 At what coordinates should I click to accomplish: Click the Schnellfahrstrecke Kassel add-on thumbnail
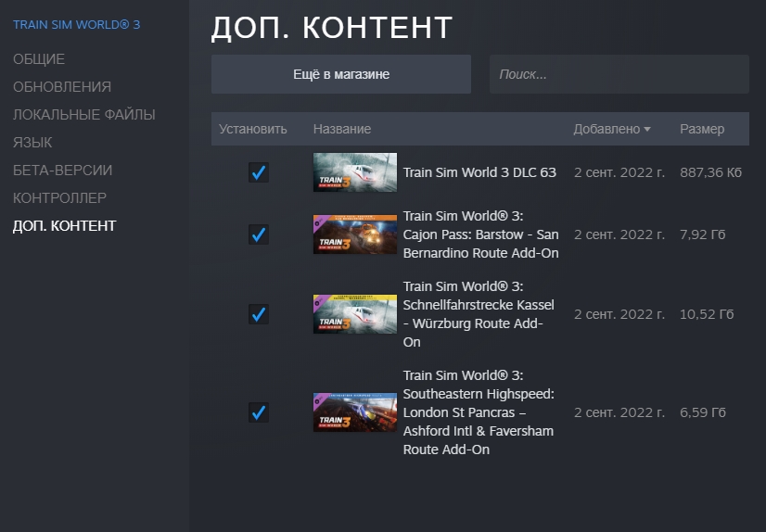354,314
